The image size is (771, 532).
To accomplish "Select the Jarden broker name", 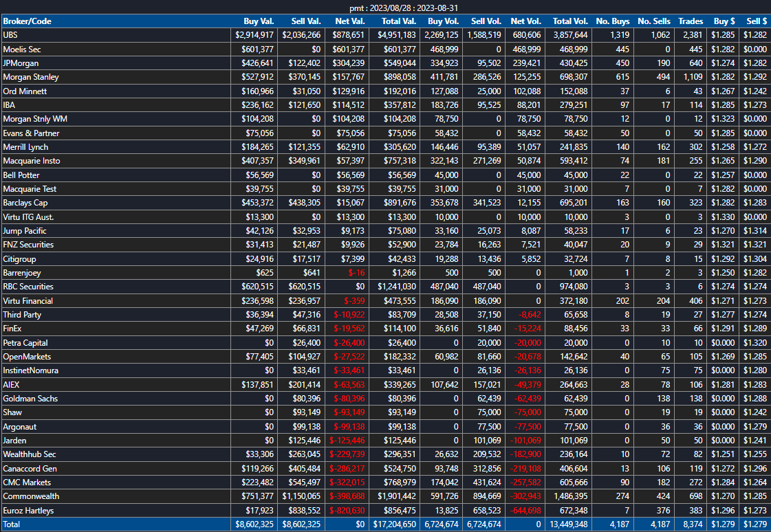I will tap(14, 441).
